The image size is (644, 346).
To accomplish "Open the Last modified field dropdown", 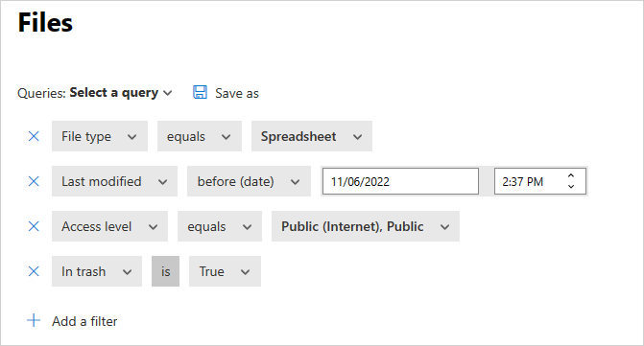I will click(x=114, y=181).
